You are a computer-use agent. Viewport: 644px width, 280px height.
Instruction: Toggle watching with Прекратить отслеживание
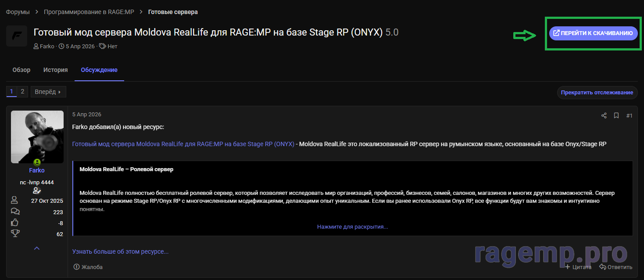597,93
